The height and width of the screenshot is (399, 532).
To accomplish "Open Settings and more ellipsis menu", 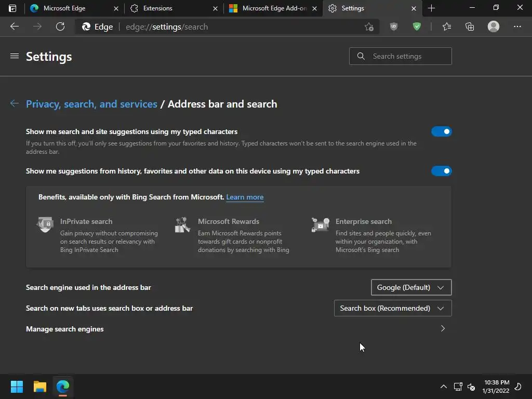I will coord(517,26).
